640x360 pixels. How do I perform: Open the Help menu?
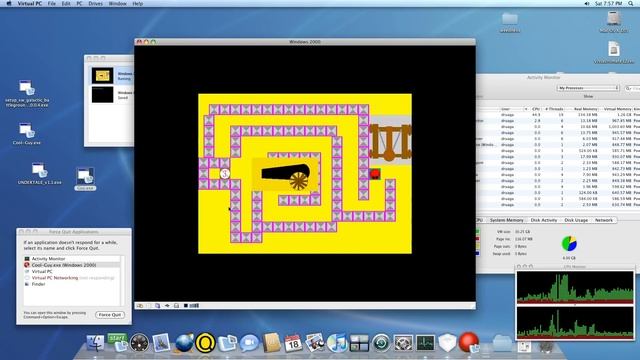point(138,3)
